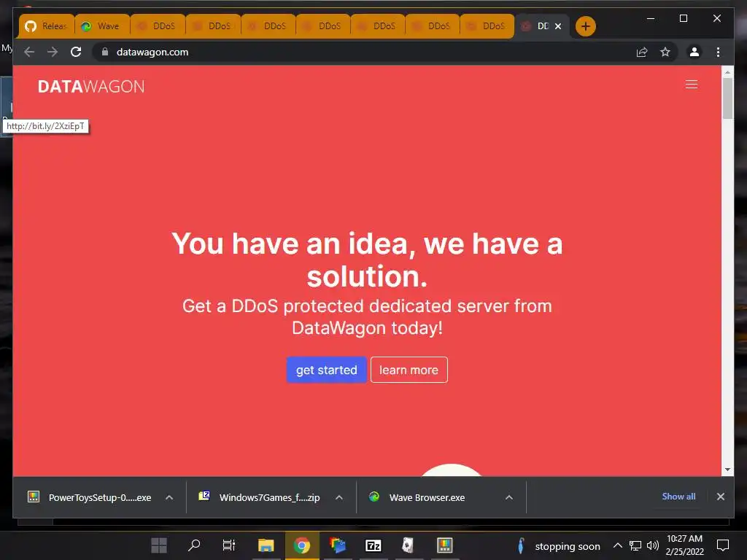The height and width of the screenshot is (560, 747).
Task: Open the Chrome profile avatar
Action: coord(694,52)
